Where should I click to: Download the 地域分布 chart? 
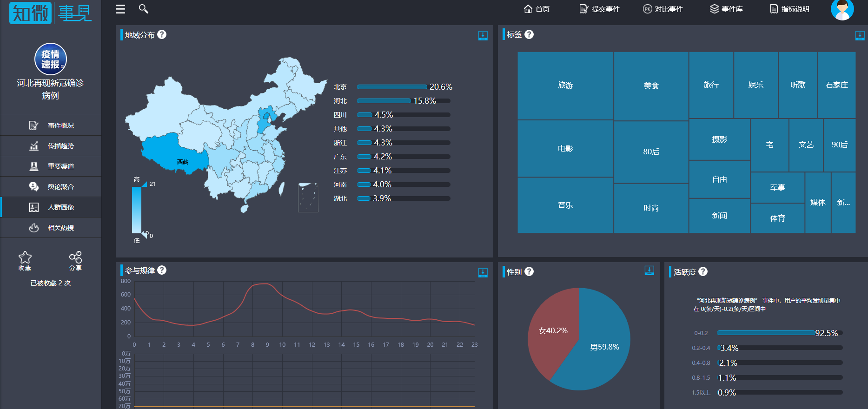(483, 36)
